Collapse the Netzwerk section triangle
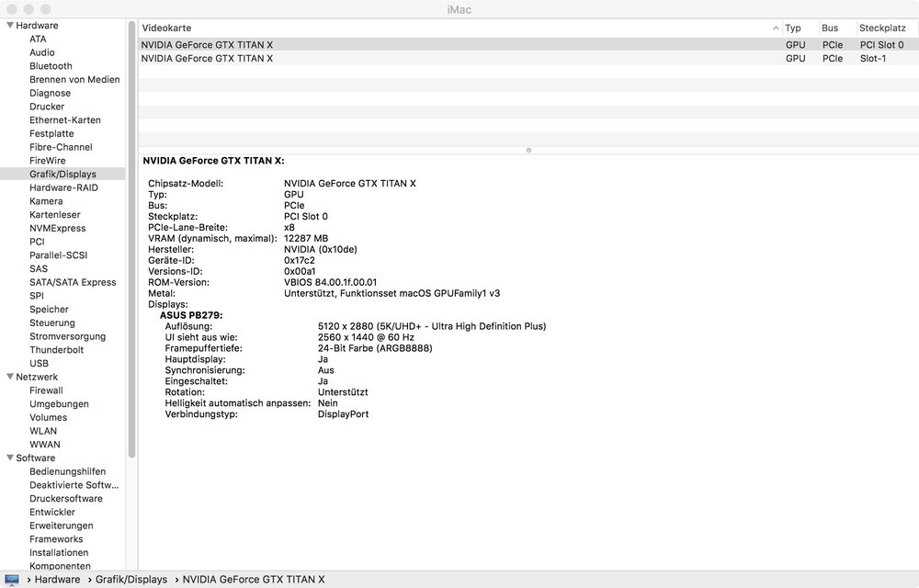Viewport: 919px width, 588px height. click(x=9, y=377)
